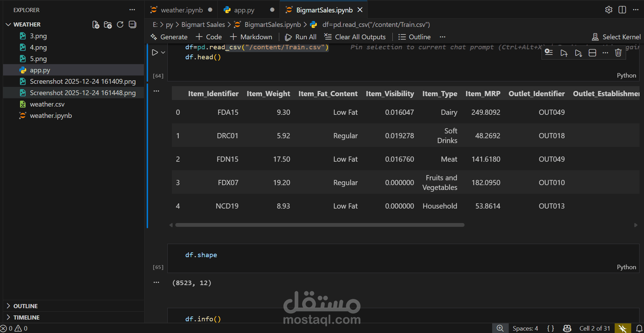The width and height of the screenshot is (644, 333).
Task: Click the FDA15 cell in the table
Action: coord(228,112)
